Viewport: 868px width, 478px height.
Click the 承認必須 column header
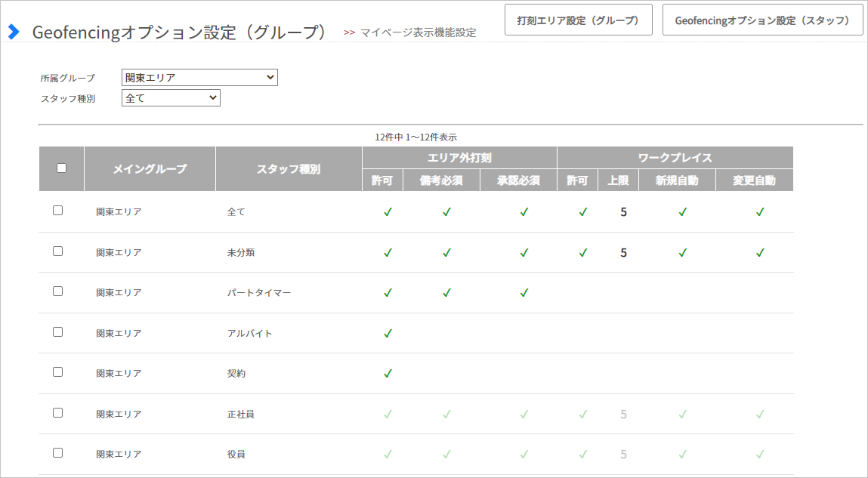click(x=519, y=180)
